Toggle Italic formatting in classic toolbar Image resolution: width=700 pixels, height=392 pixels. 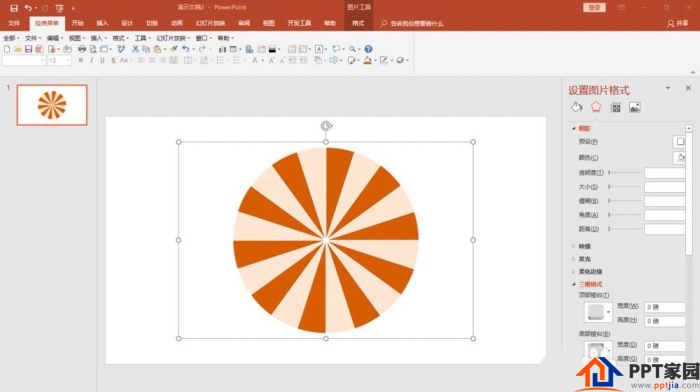(92, 60)
